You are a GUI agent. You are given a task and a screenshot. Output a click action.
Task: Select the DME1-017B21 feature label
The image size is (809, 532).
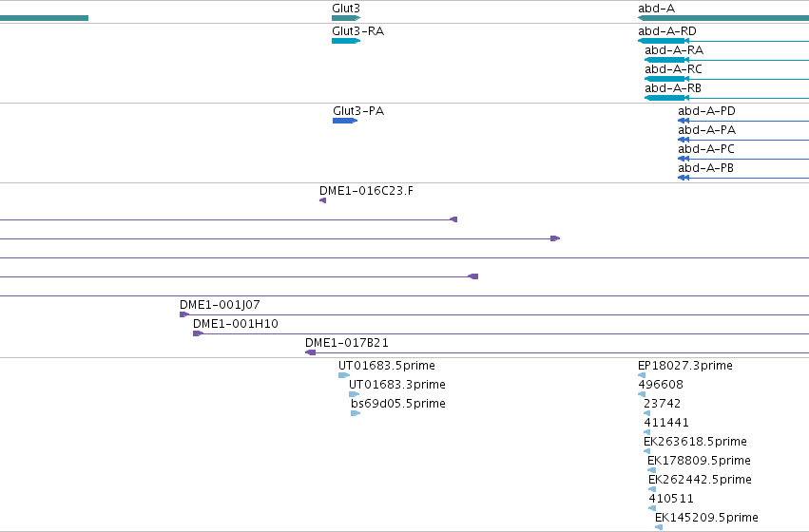tap(347, 343)
